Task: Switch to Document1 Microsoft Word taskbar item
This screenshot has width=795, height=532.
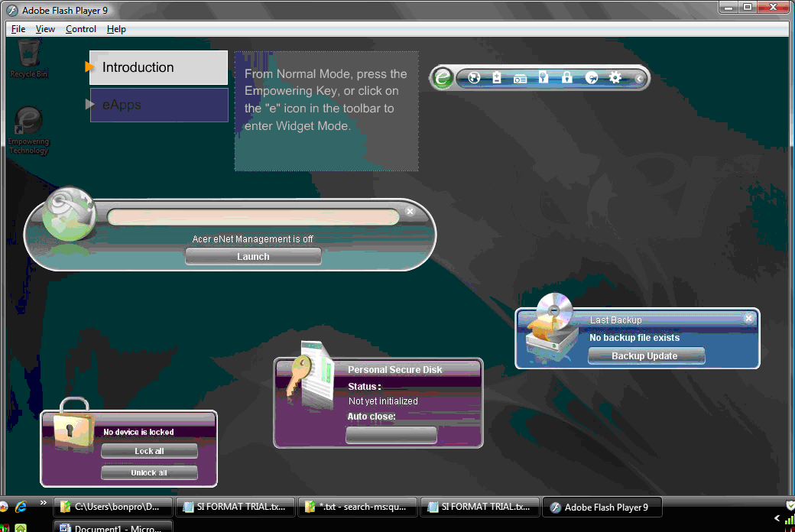Action: point(115,527)
